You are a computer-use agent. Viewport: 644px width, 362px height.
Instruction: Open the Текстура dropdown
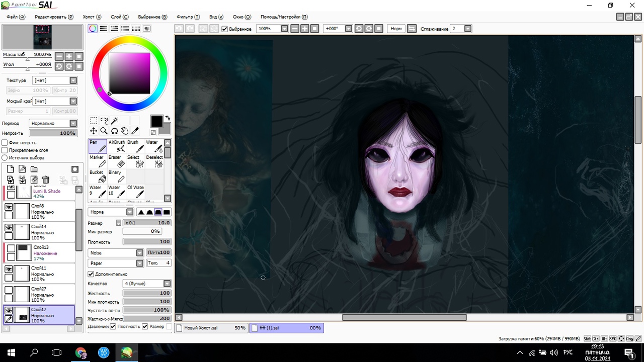73,80
